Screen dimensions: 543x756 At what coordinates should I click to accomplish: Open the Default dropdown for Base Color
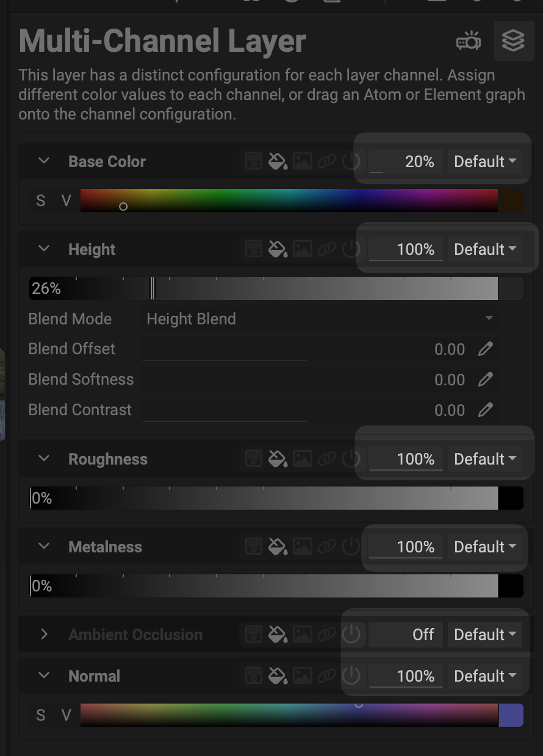pos(485,162)
